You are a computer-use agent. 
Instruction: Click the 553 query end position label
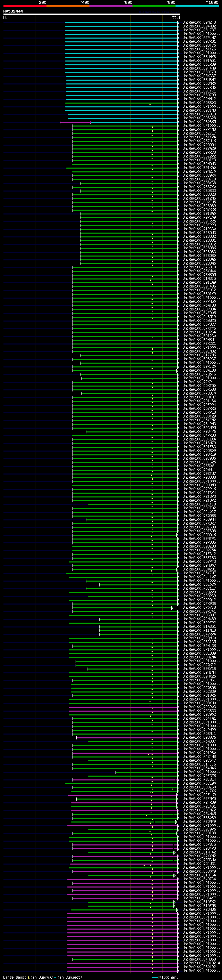tap(175, 17)
